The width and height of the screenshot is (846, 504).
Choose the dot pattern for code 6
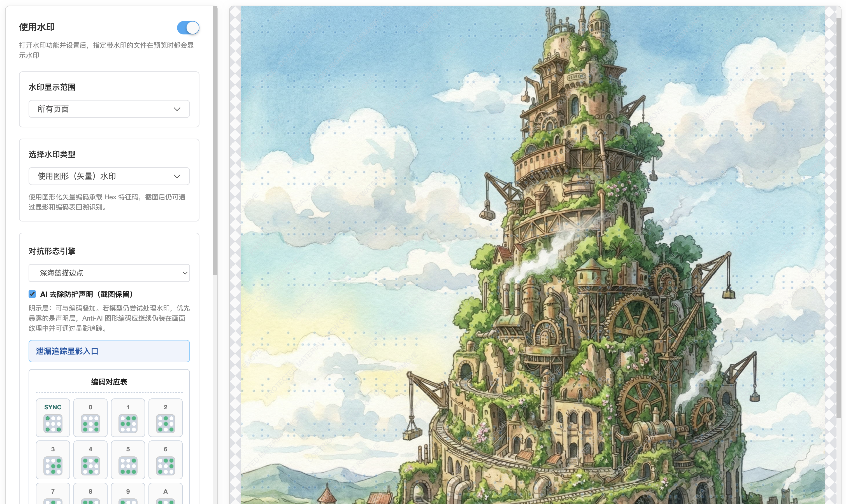tap(166, 466)
